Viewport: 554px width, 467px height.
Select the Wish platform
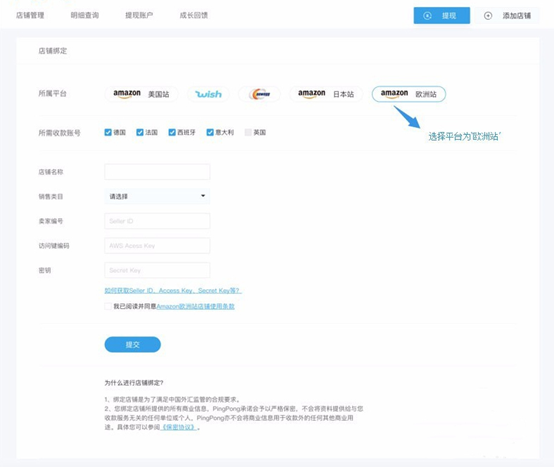208,94
